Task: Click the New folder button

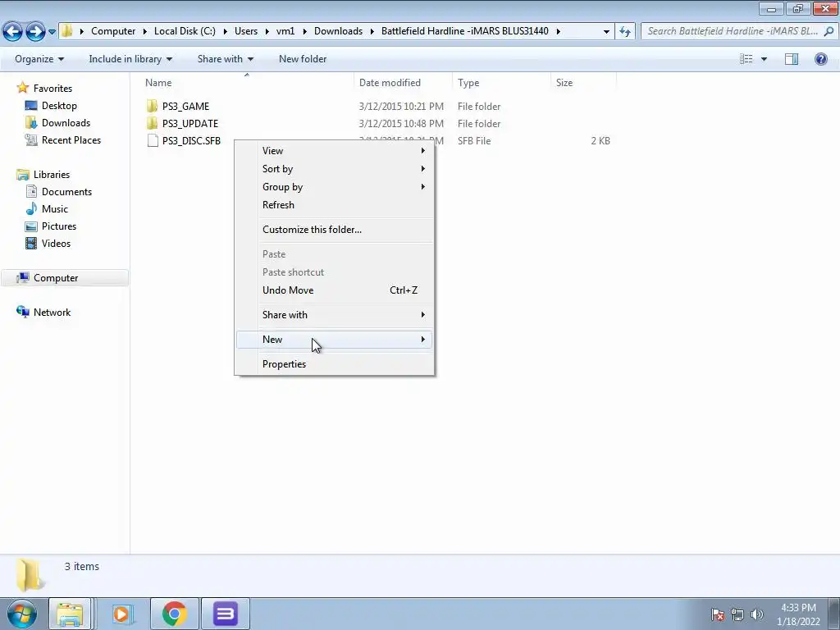Action: pyautogui.click(x=303, y=59)
